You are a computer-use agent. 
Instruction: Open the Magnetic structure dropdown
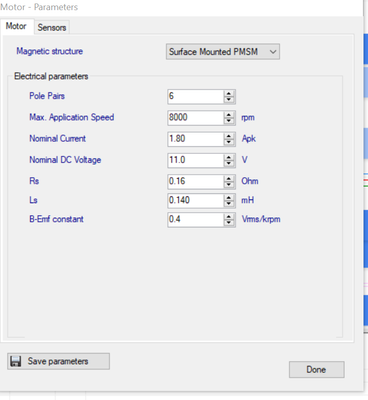(x=223, y=52)
